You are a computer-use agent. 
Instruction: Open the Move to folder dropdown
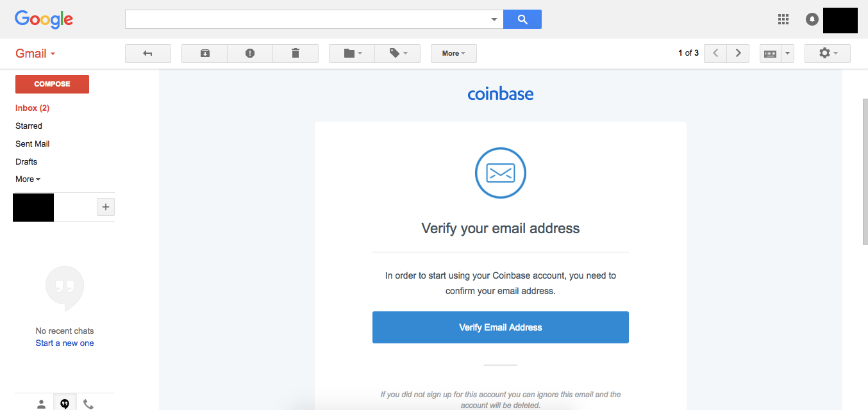(352, 53)
